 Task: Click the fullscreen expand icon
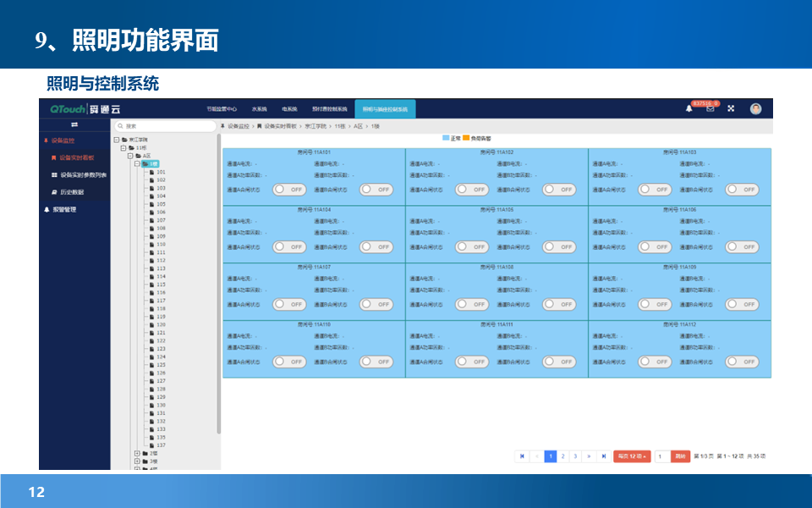[x=731, y=108]
